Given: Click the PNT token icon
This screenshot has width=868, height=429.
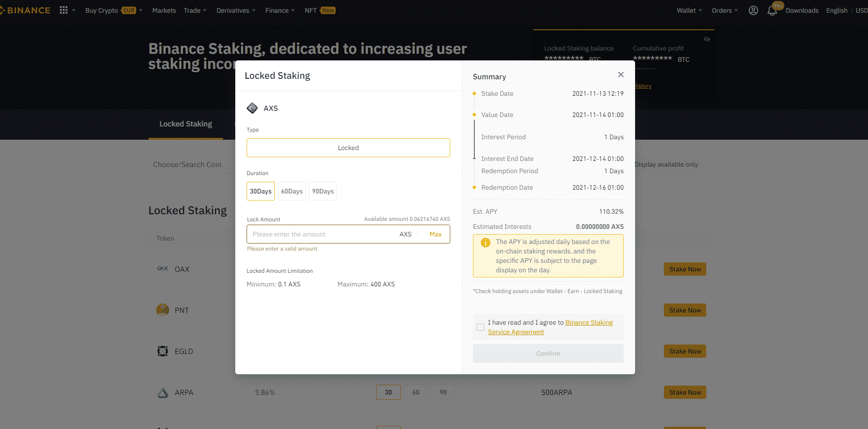Looking at the screenshot, I should pos(163,310).
